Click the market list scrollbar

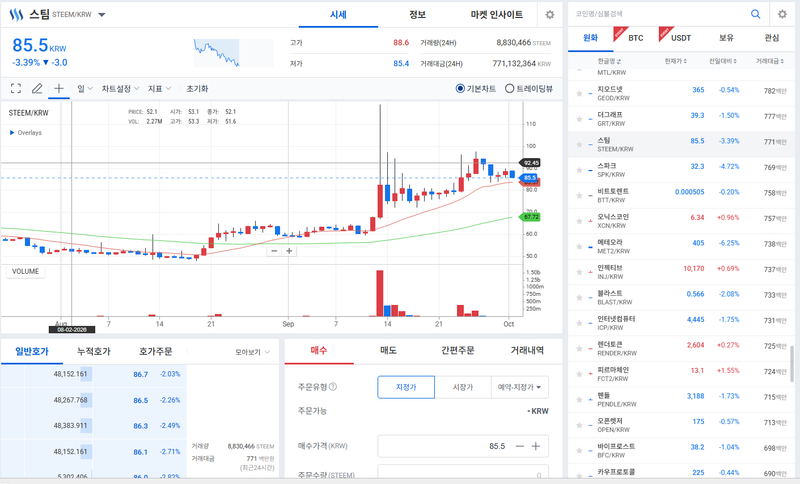click(x=792, y=363)
